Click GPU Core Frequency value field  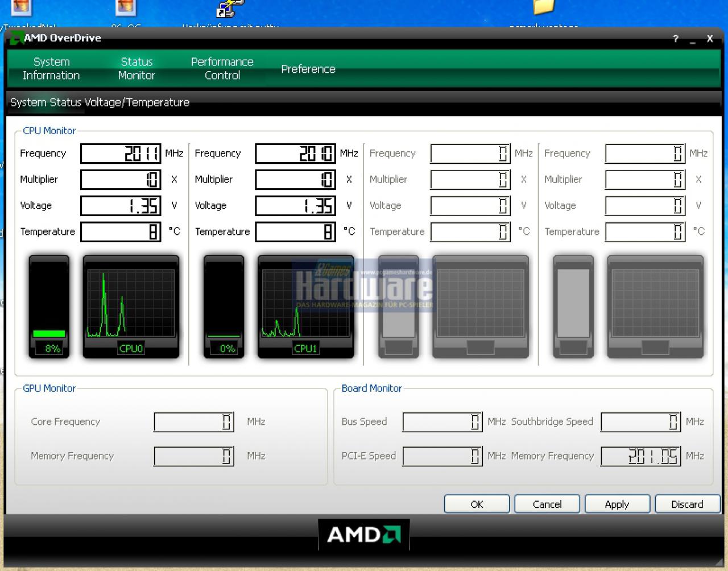pos(194,422)
